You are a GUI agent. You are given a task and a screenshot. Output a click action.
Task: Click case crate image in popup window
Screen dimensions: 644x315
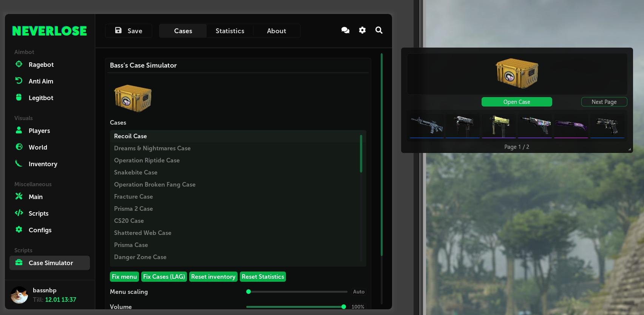coord(517,73)
